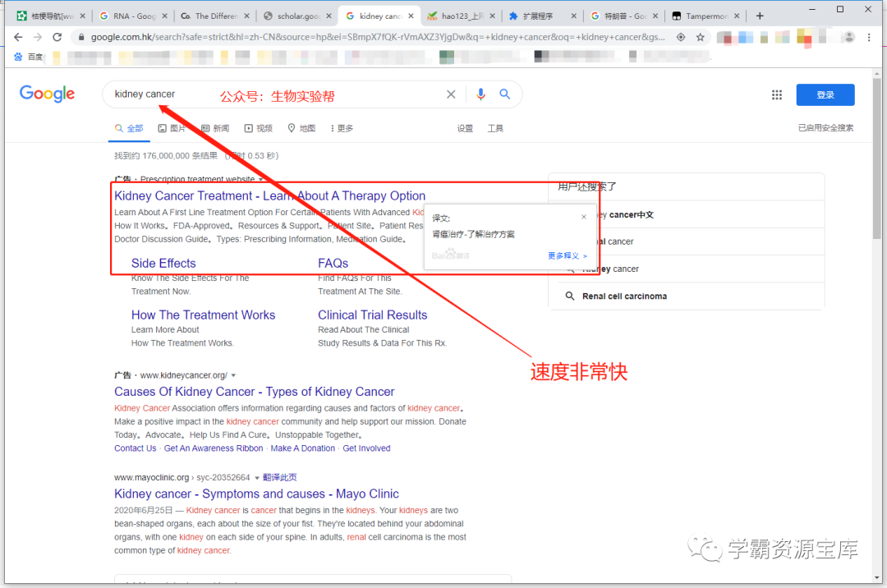Screen dimensions: 887x588
Task: Open the Google apps grid
Action: click(777, 95)
